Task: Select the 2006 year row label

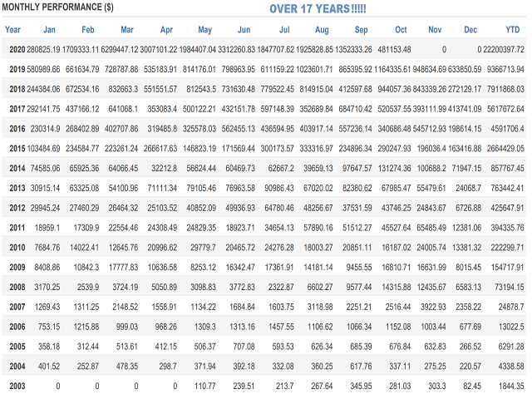Action: [x=17, y=327]
